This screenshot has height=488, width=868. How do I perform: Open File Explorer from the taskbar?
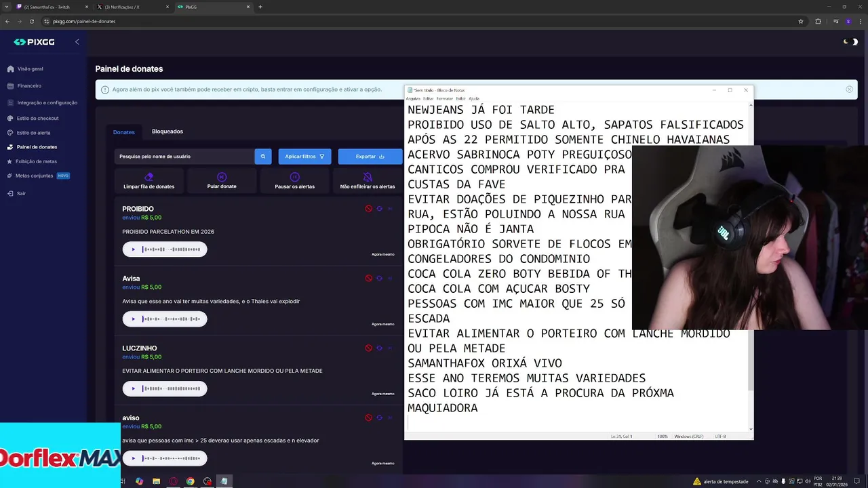tap(156, 481)
